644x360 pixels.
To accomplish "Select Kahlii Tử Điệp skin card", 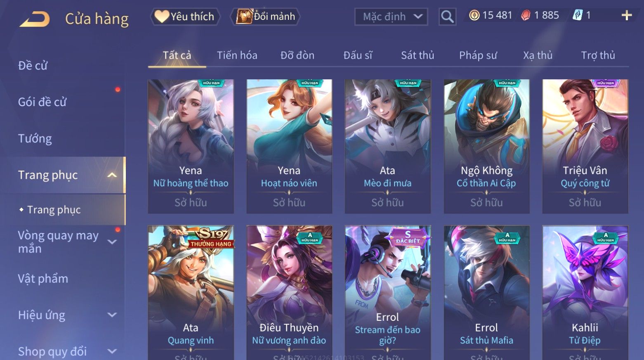I will (x=585, y=293).
